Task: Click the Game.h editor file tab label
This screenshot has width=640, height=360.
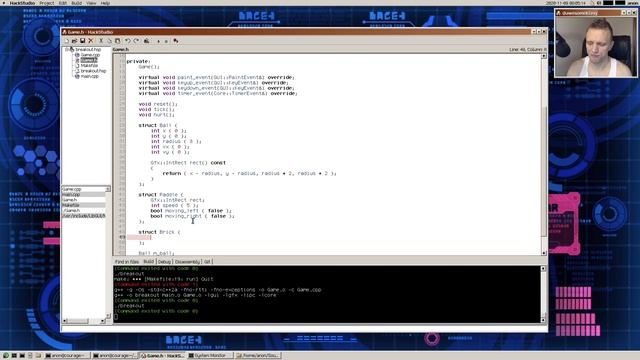Action: click(x=121, y=49)
